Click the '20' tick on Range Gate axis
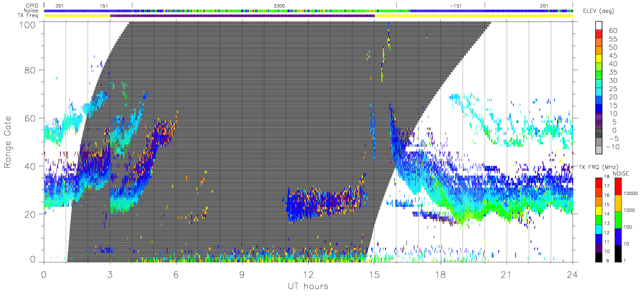Viewport: 644px width, 297px height. click(31, 214)
